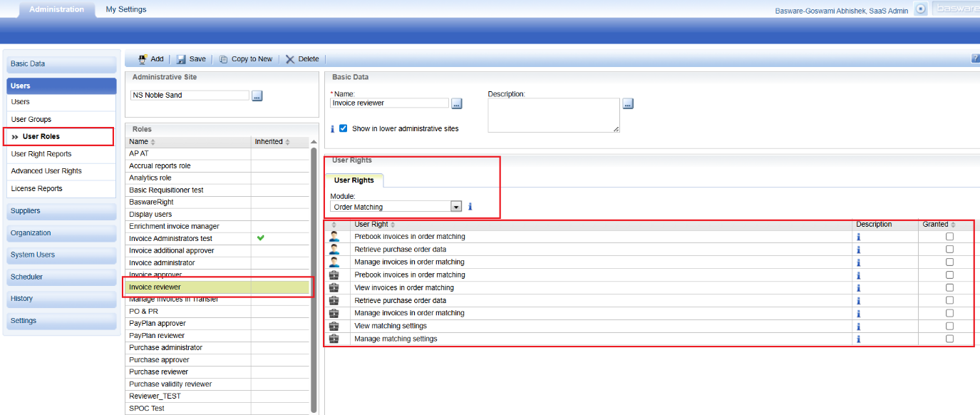Click the browse button next to Name field

pos(457,103)
